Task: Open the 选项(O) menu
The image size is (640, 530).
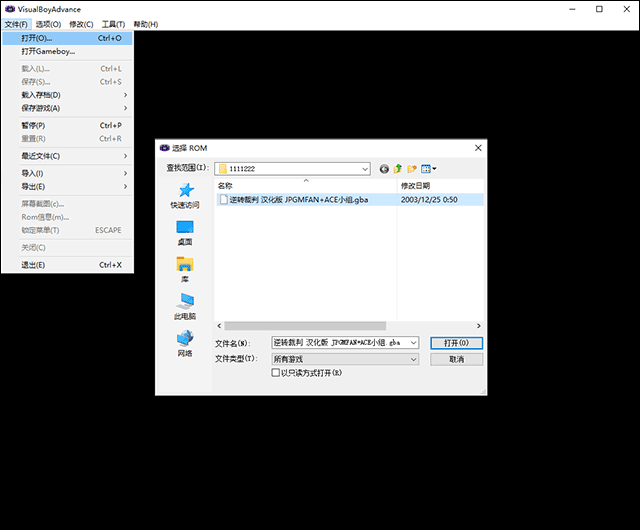Action: [48, 24]
